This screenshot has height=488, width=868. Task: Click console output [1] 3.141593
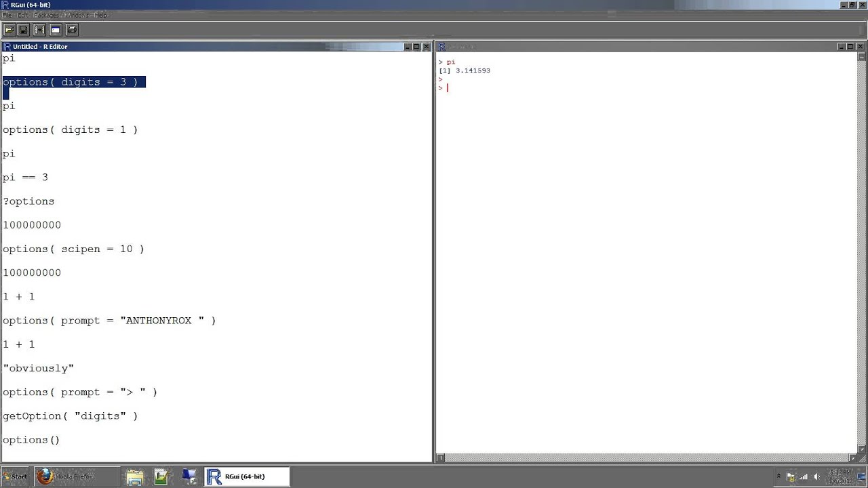465,70
